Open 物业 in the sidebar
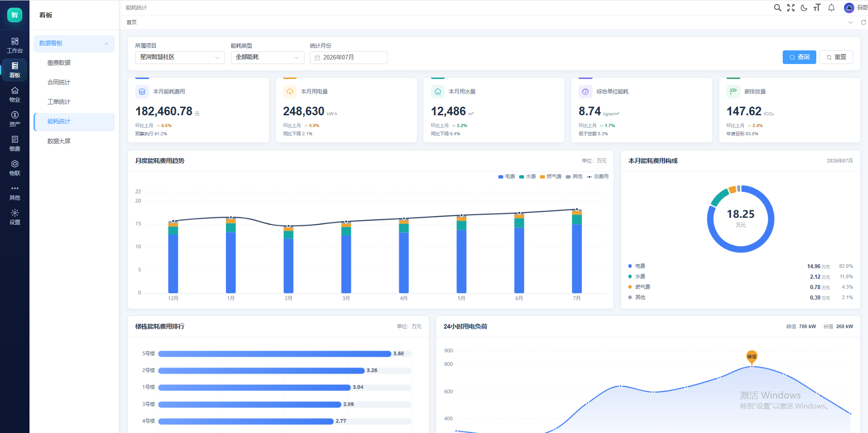This screenshot has width=868, height=433. pos(15,94)
